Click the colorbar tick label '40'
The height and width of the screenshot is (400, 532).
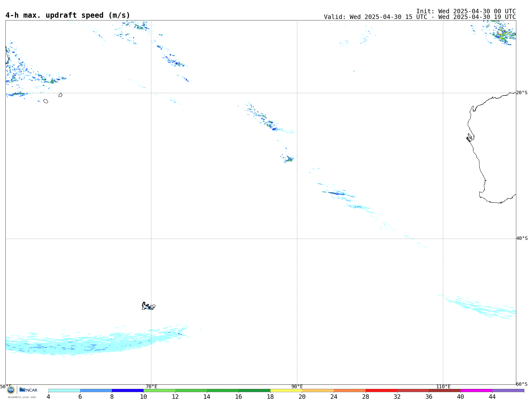coord(461,397)
